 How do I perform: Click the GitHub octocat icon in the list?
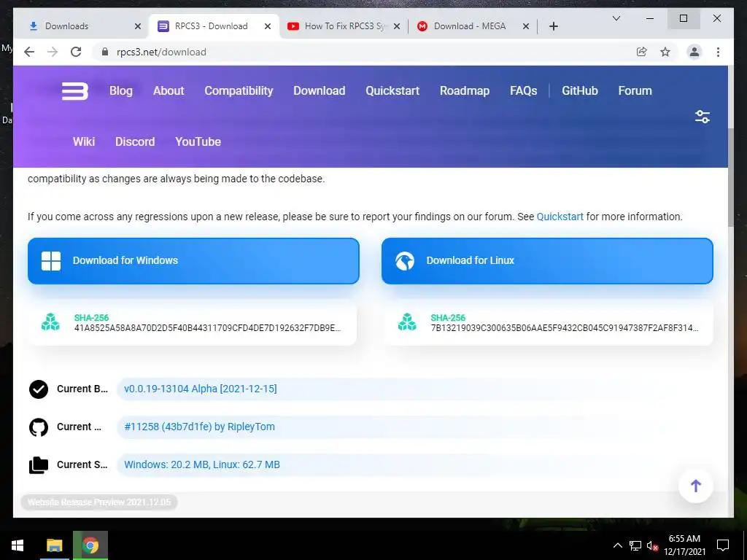[39, 427]
